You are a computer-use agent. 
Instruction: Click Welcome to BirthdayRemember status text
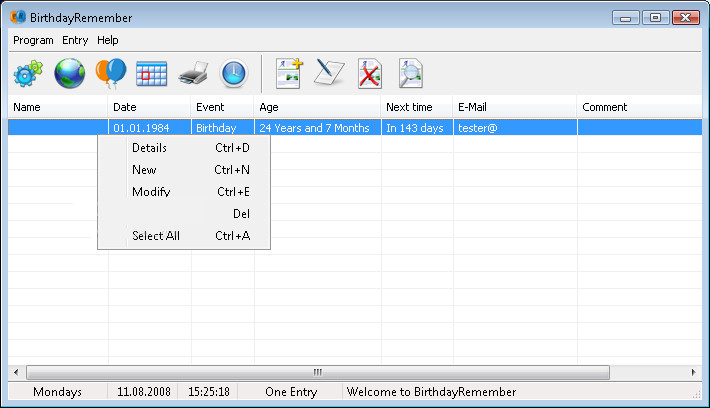coord(432,392)
